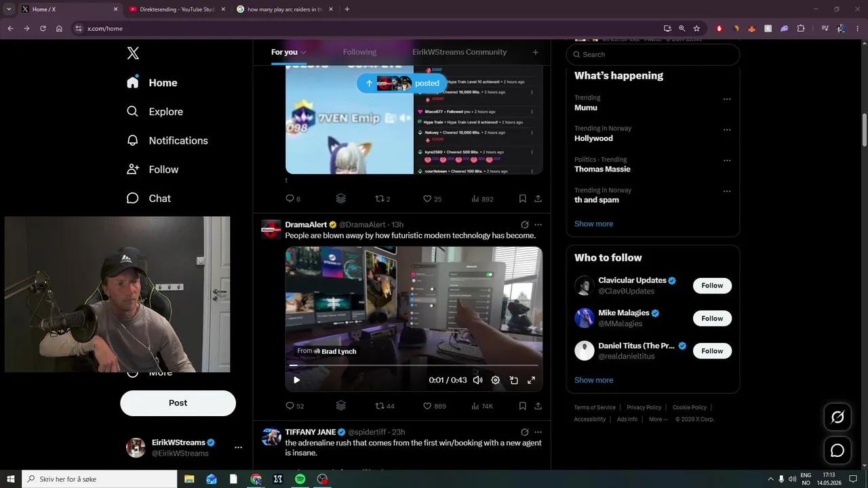Screen dimensions: 868x488
Task: Like DramaAlert post with 869 likes
Action: point(434,406)
